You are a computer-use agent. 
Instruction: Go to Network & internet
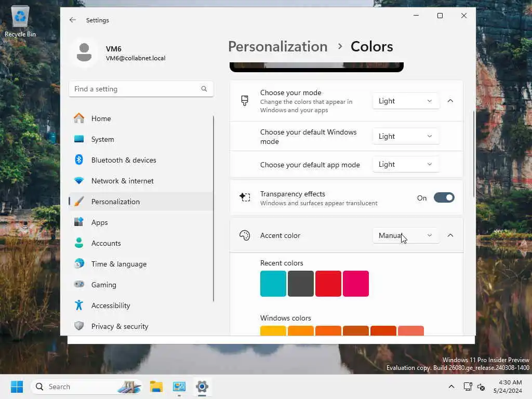tap(141, 181)
